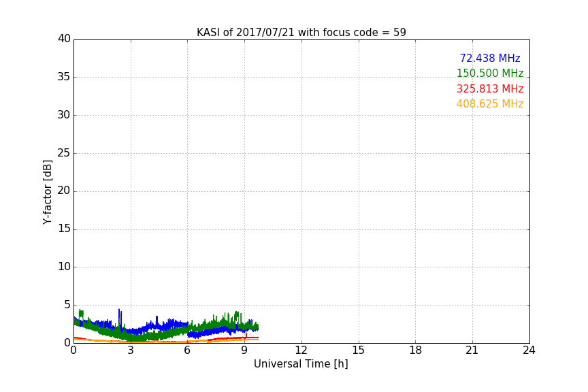Click the x-axis tick label 12

301,350
